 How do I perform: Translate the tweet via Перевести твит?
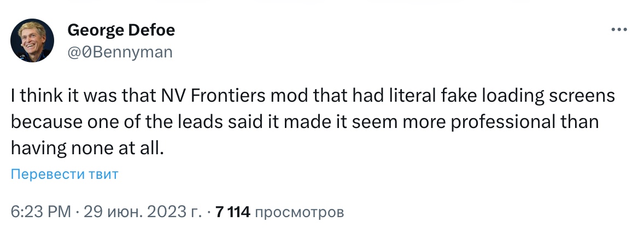click(65, 174)
